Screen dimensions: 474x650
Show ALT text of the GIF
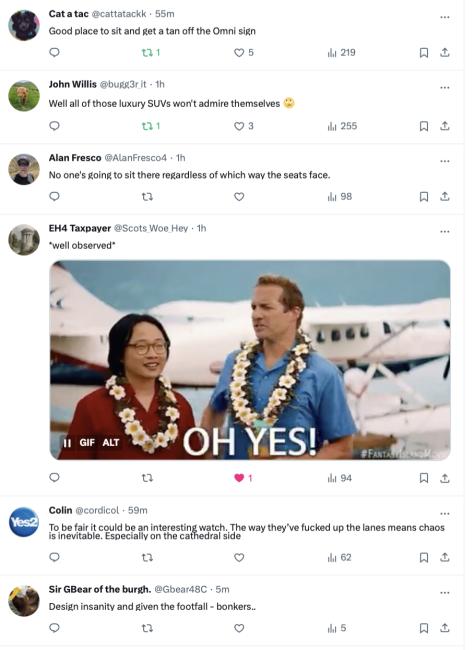pyautogui.click(x=111, y=443)
